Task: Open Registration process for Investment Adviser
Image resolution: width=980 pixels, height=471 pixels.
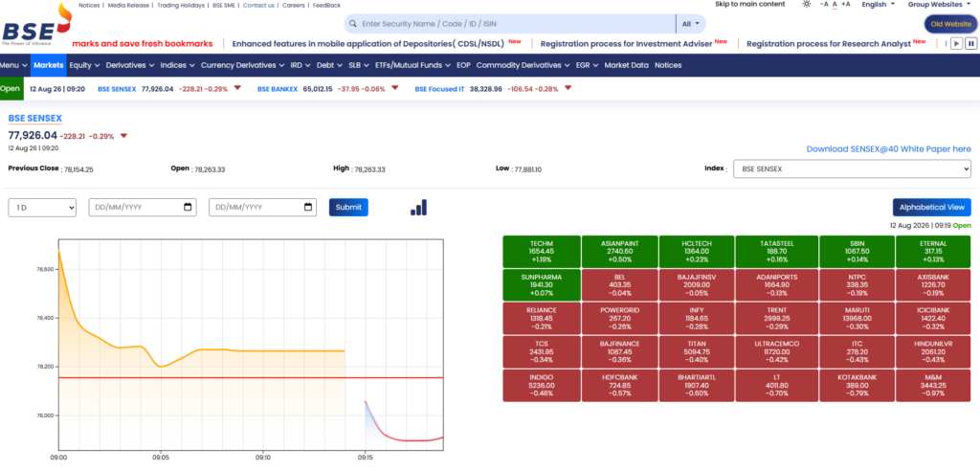Action: 626,44
